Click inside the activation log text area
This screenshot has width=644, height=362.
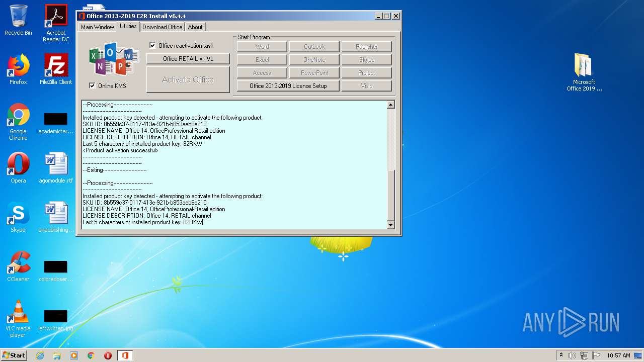pos(234,165)
